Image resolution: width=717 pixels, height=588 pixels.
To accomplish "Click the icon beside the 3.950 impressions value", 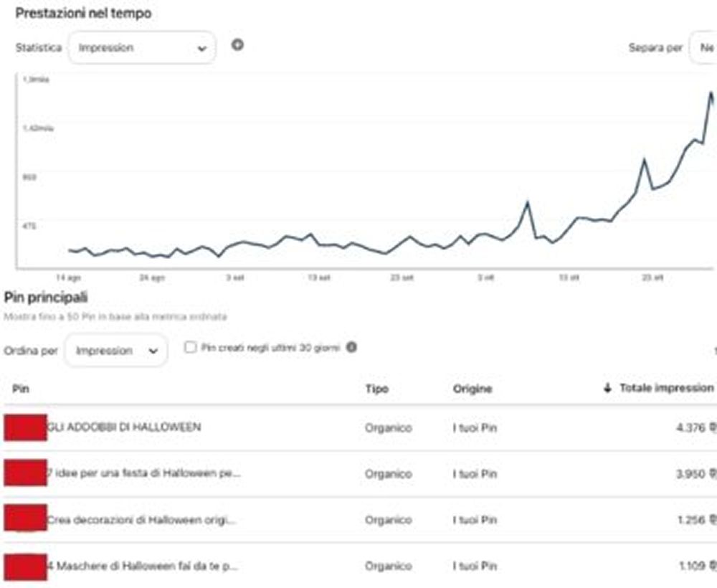I will pyautogui.click(x=713, y=474).
